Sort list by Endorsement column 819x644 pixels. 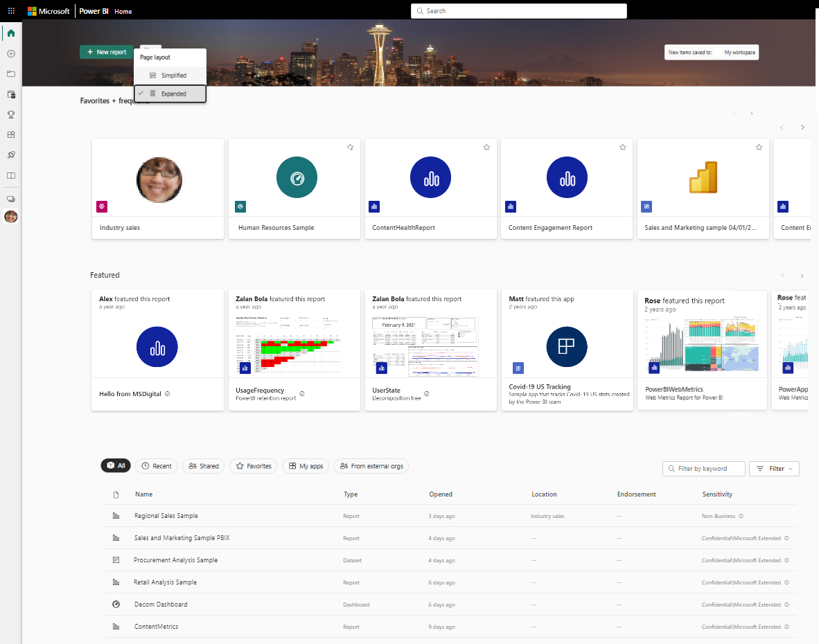click(x=636, y=494)
